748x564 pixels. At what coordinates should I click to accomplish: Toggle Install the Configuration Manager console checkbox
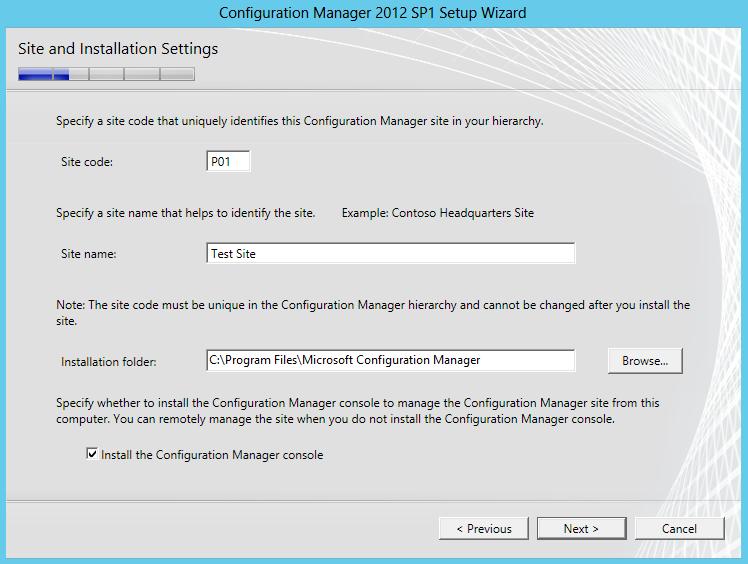[92, 453]
